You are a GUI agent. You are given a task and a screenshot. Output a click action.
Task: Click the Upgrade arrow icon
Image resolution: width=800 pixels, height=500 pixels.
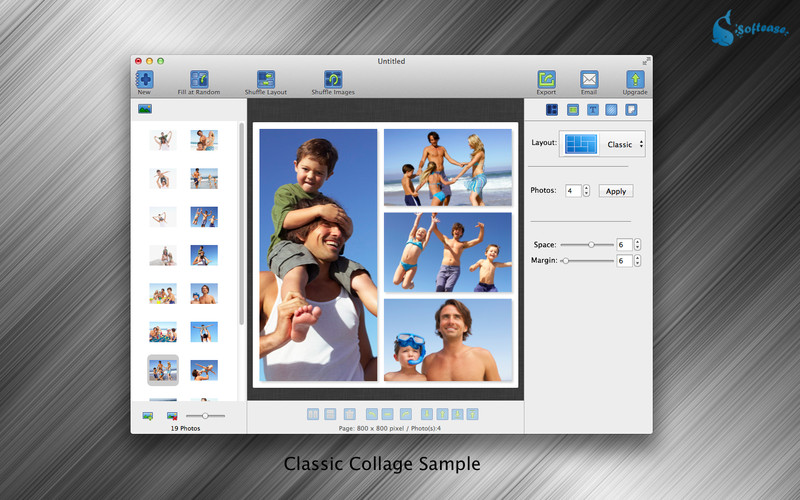pyautogui.click(x=635, y=80)
